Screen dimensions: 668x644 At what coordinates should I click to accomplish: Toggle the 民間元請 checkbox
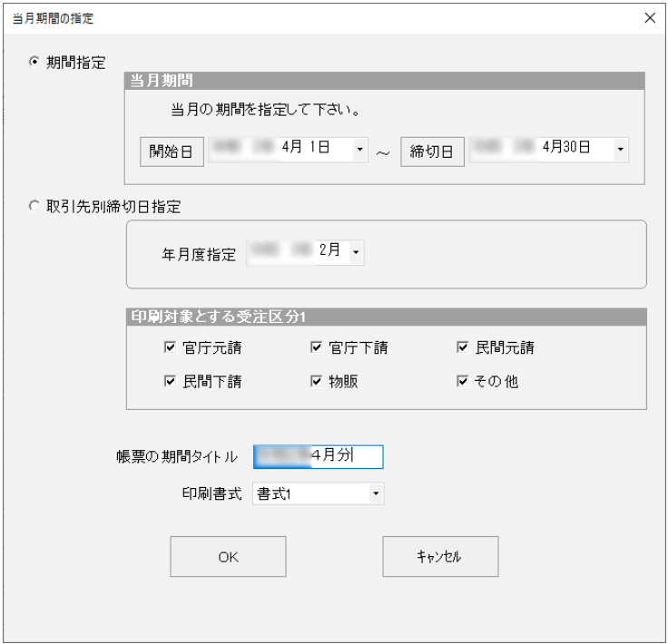[x=462, y=347]
